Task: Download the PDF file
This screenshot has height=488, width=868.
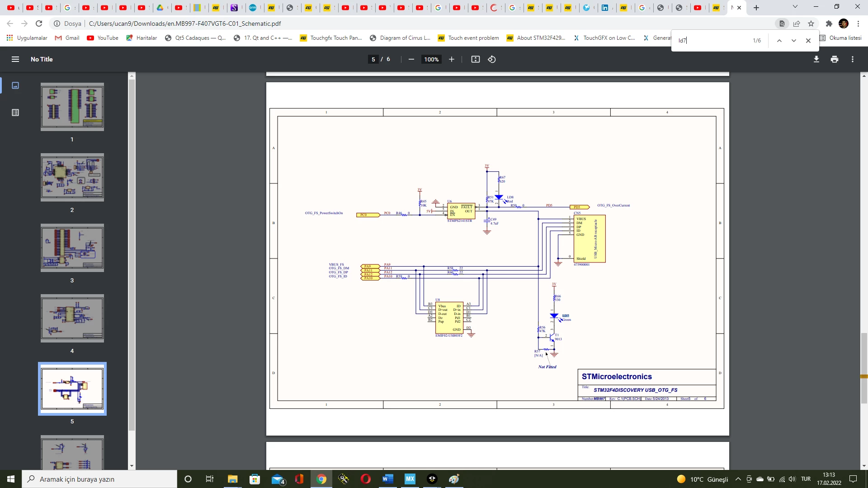Action: (x=816, y=59)
